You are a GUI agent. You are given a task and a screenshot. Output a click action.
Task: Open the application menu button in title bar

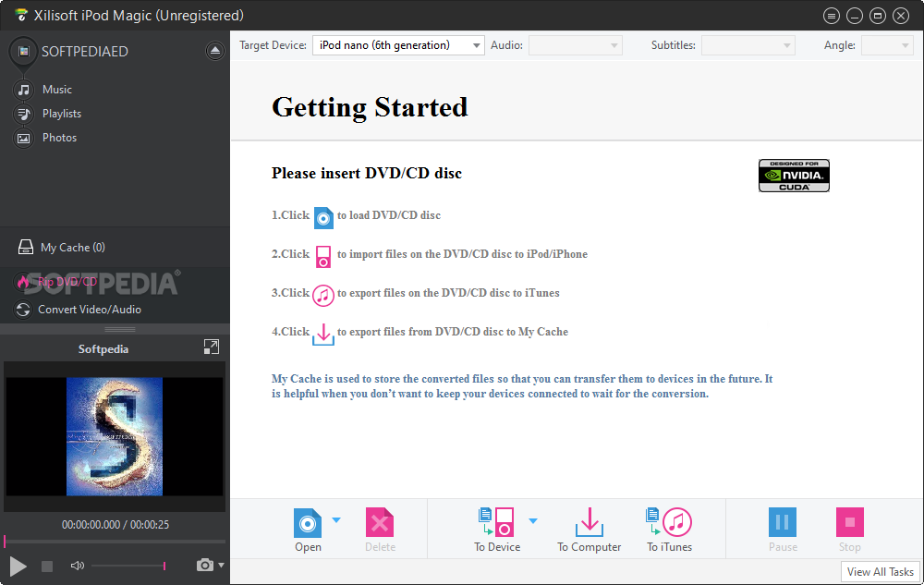(832, 16)
